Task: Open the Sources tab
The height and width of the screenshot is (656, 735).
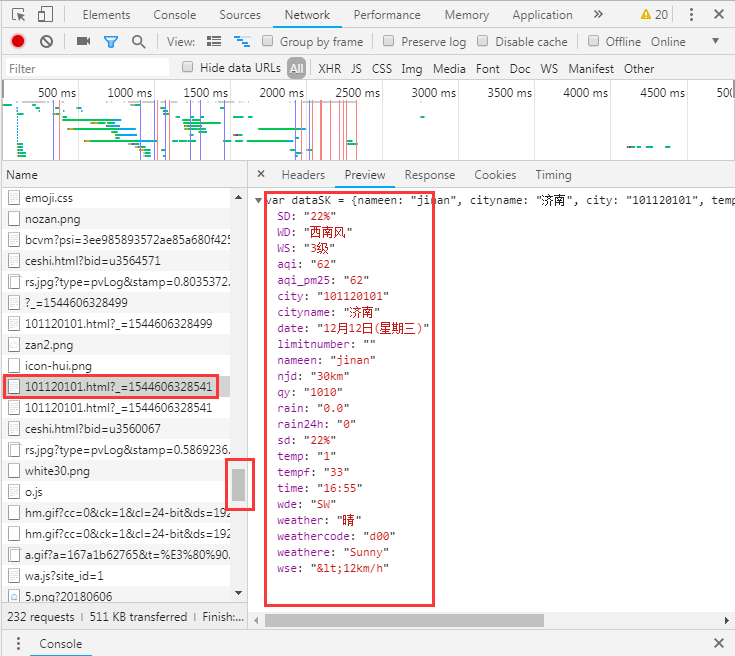Action: tap(240, 15)
